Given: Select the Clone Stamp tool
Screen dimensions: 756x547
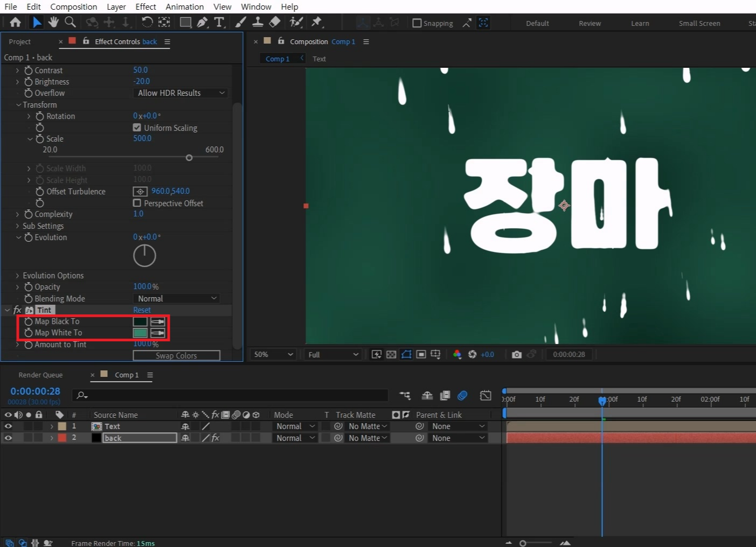Looking at the screenshot, I should (x=258, y=22).
